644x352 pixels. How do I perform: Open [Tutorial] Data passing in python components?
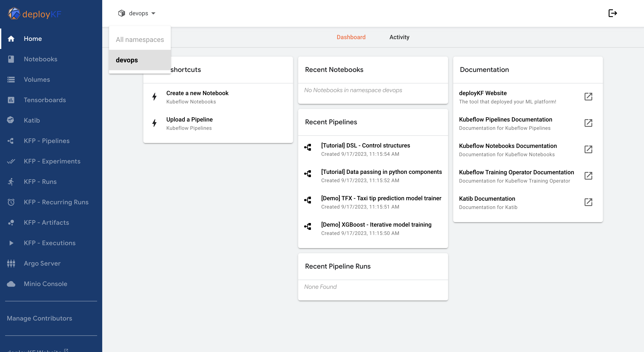tap(373, 176)
